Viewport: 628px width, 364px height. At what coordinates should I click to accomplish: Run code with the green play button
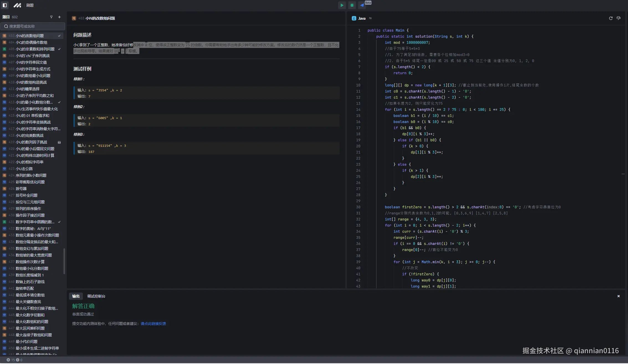[x=342, y=5]
